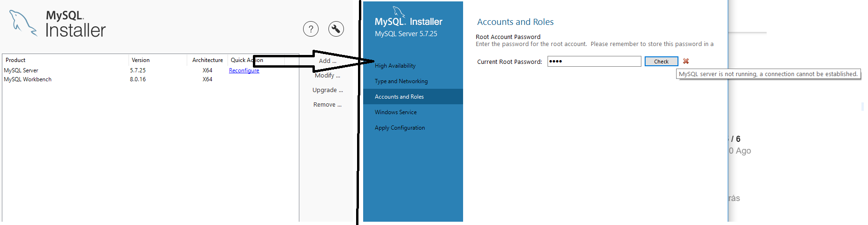Click the Check button

(x=661, y=62)
